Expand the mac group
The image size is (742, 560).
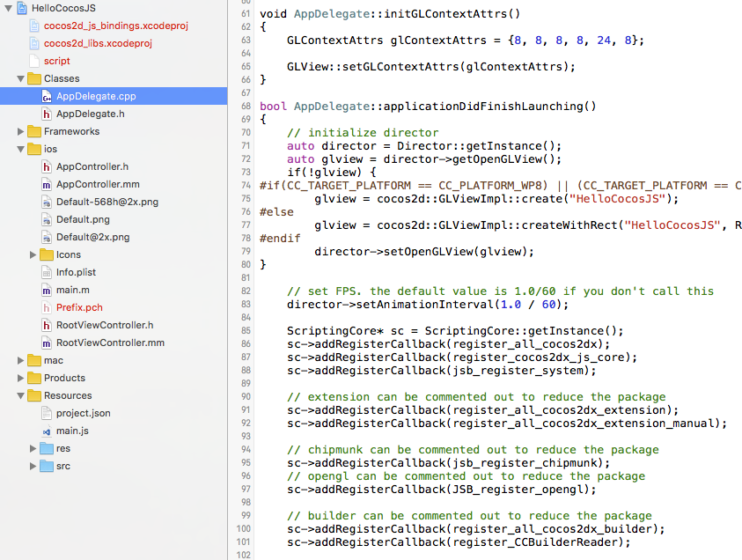[21, 360]
